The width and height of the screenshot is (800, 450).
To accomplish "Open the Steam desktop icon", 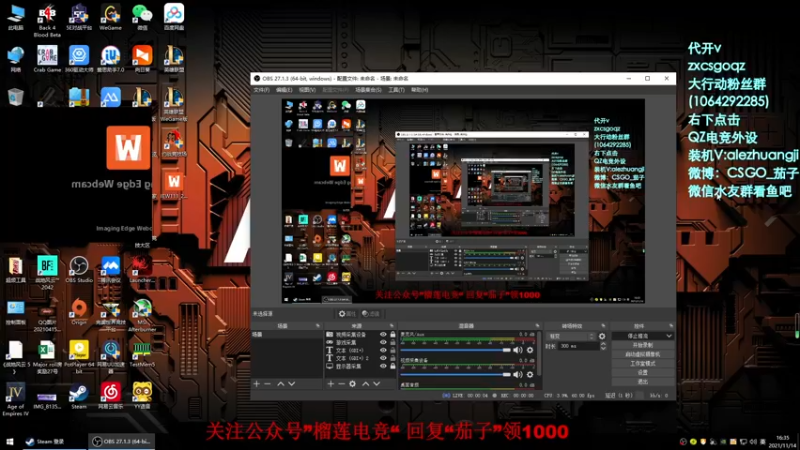I will tap(79, 396).
